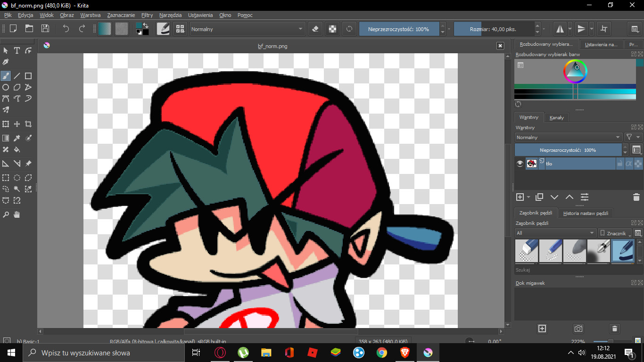This screenshot has width=644, height=362.
Task: Select the Multibrush tool
Action: coord(6,110)
